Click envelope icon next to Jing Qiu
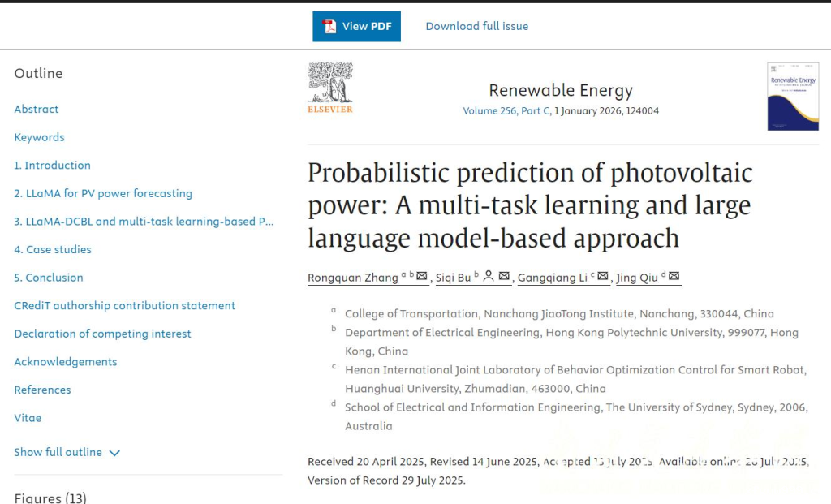Image resolution: width=831 pixels, height=504 pixels. (x=674, y=277)
